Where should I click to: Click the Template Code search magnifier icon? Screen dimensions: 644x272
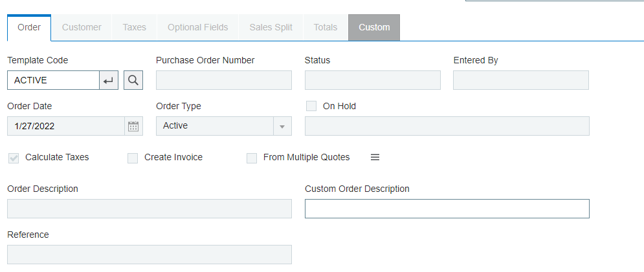pos(133,80)
